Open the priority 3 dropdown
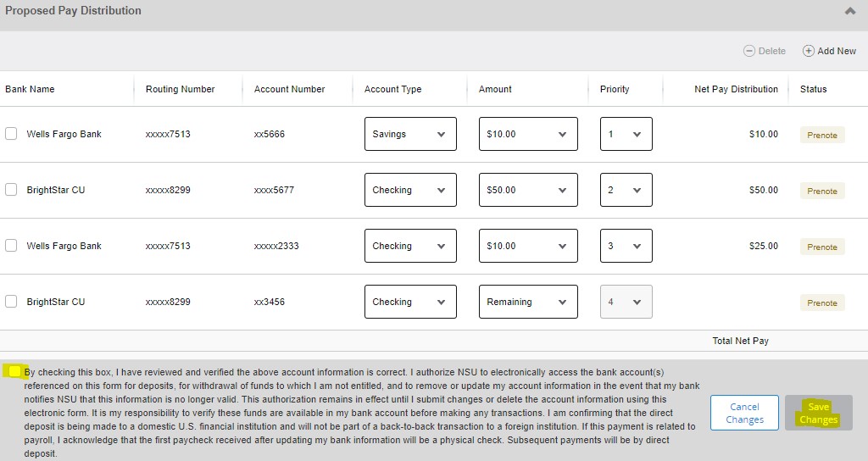 pyautogui.click(x=626, y=246)
